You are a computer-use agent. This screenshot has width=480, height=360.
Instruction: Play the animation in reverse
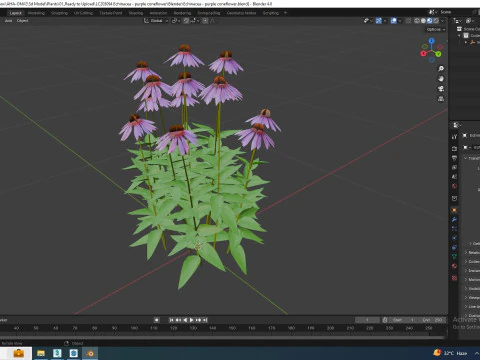tap(185, 320)
